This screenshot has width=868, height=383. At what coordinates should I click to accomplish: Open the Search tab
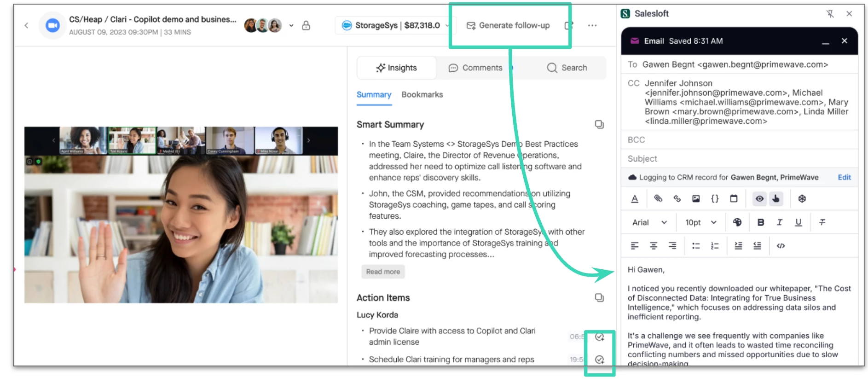point(567,68)
